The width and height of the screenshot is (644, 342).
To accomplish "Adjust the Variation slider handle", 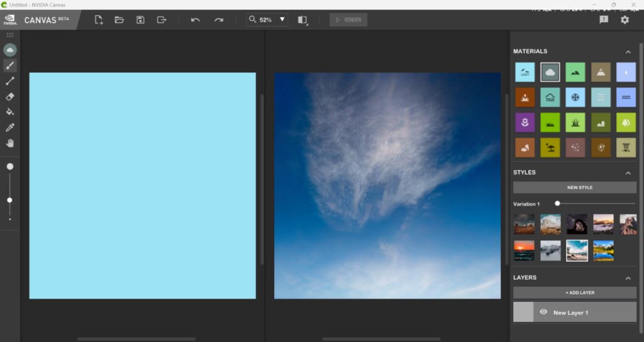I will 557,203.
